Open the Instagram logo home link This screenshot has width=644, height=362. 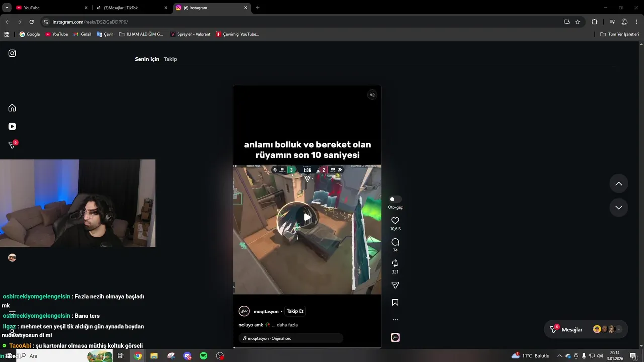point(12,53)
